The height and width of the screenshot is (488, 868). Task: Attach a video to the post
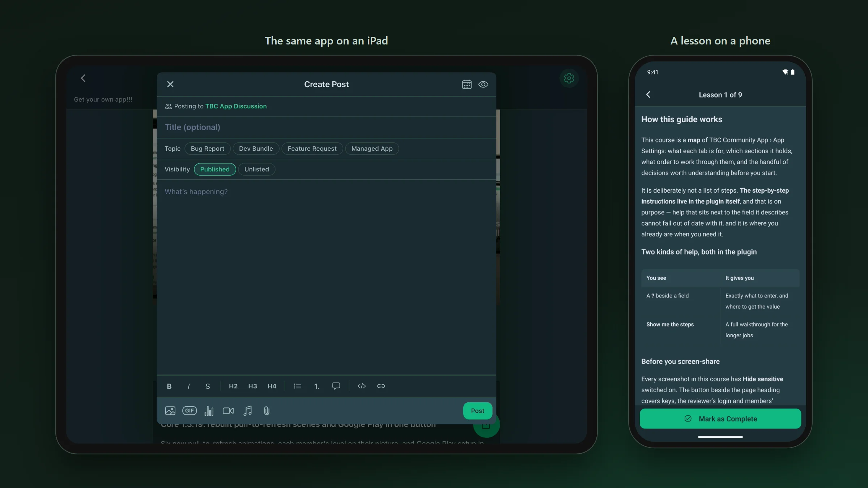coord(228,411)
